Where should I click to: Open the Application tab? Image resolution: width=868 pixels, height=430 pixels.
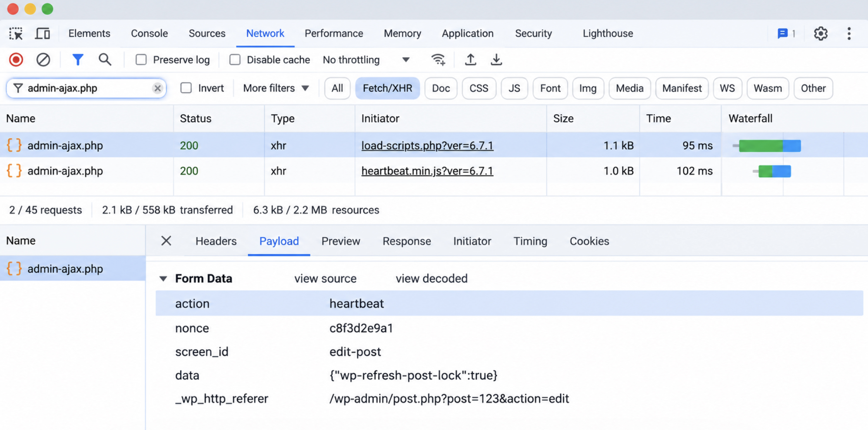coord(468,33)
